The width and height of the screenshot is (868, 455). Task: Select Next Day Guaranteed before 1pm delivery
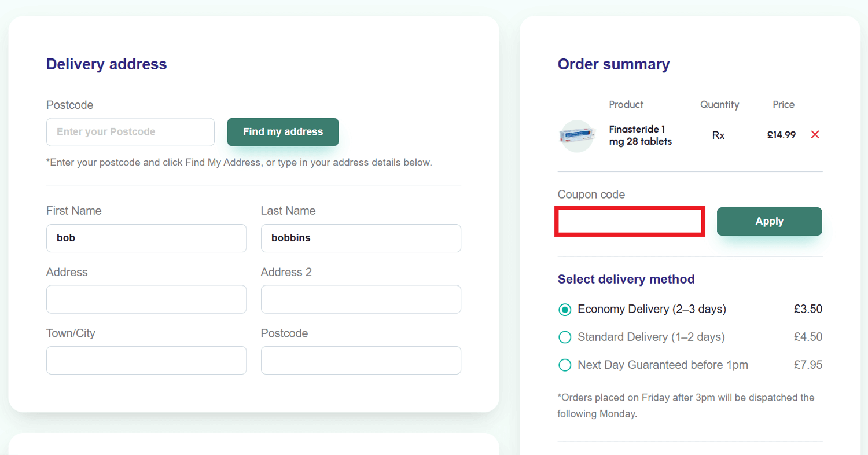coord(565,365)
